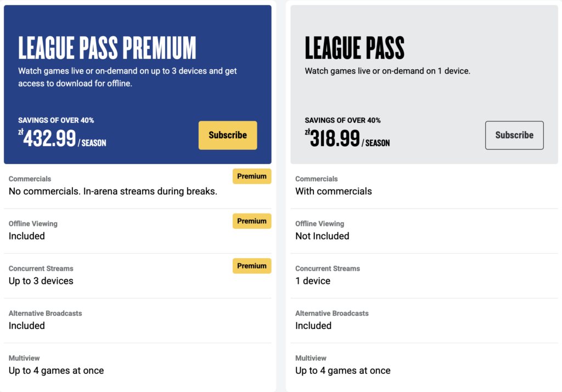Click Alternative Broadcasts label in the Premium column
The width and height of the screenshot is (562, 392).
pyautogui.click(x=45, y=313)
